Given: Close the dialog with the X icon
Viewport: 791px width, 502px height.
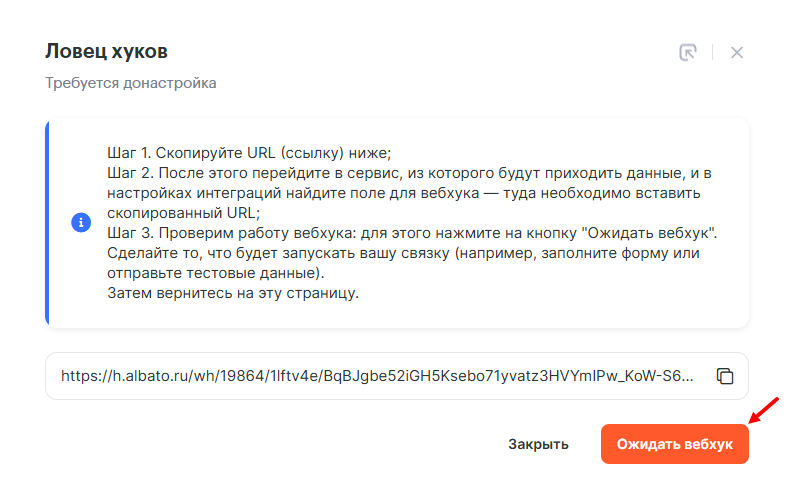Looking at the screenshot, I should click(737, 53).
